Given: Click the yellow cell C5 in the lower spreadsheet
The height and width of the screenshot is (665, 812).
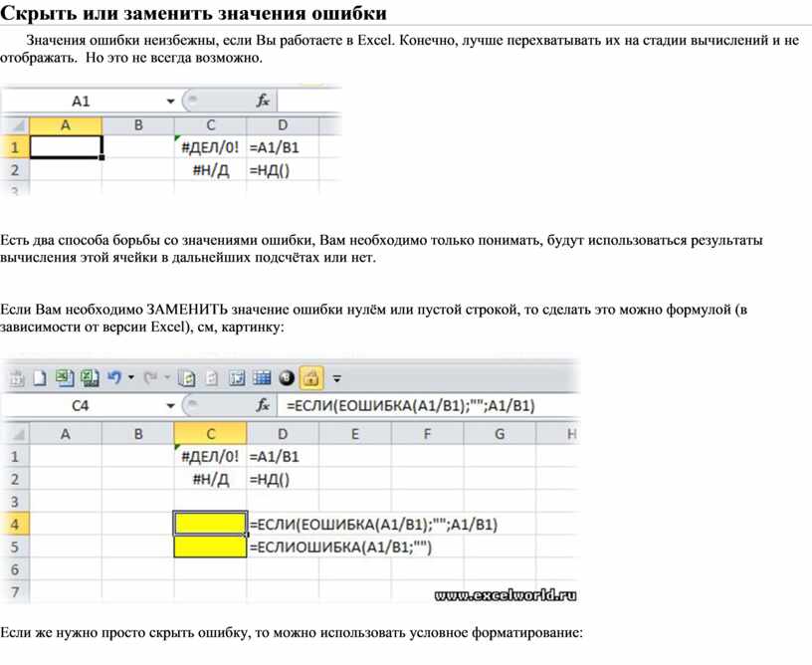Looking at the screenshot, I should pyautogui.click(x=210, y=547).
